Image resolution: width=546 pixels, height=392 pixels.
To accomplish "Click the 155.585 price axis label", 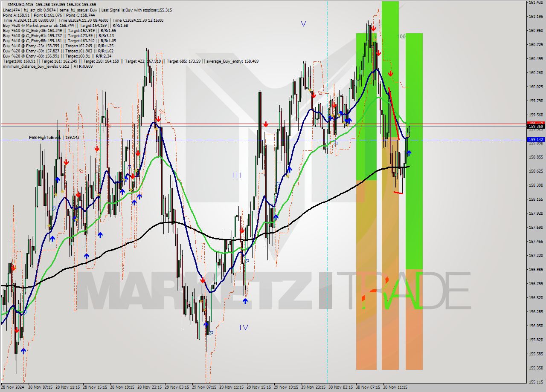I will tap(536, 354).
